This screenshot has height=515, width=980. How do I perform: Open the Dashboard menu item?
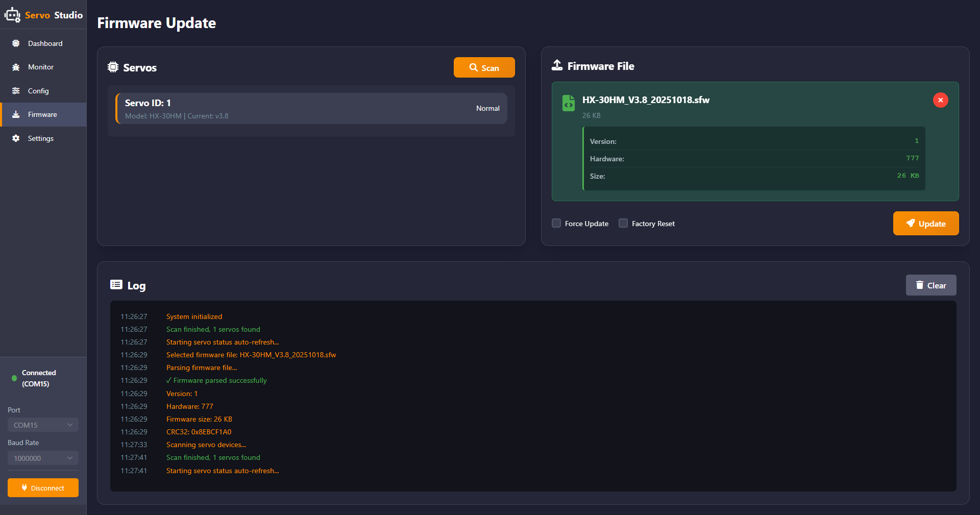[43, 43]
